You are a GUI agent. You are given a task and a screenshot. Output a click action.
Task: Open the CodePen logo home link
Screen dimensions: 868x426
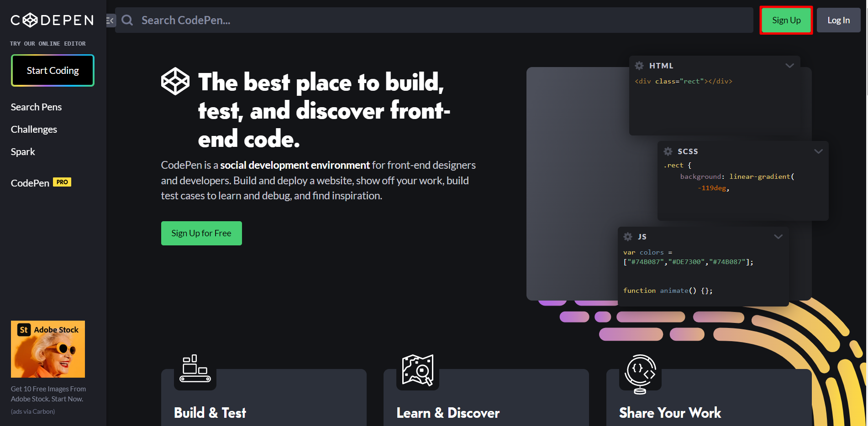pos(52,20)
